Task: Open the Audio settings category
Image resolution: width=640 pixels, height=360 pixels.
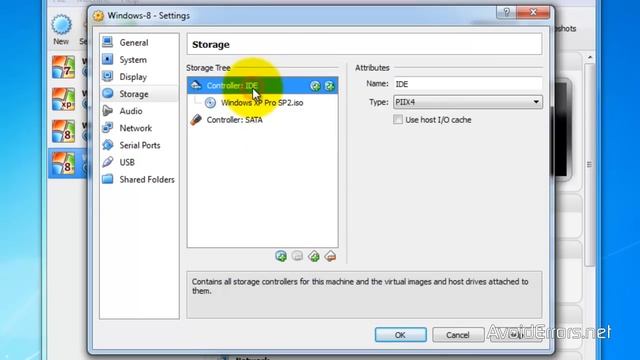Action: pos(131,111)
